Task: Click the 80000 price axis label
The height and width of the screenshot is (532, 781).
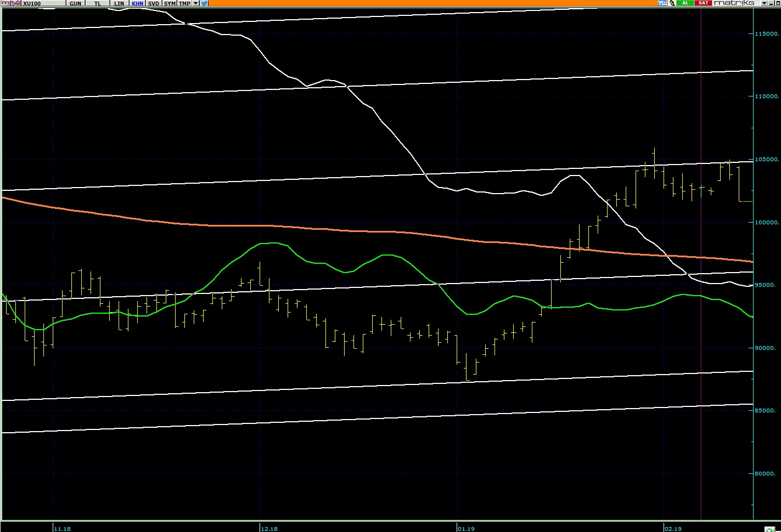Action: tap(767, 474)
